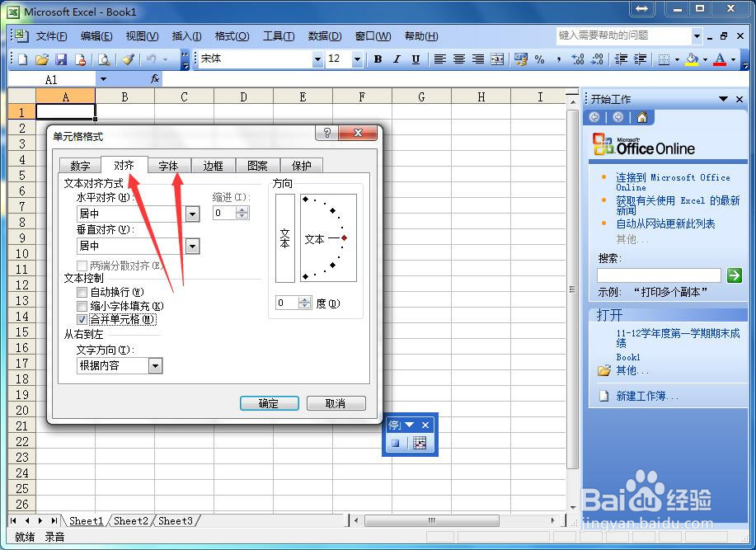The height and width of the screenshot is (550, 756).
Task: Click the 取消 Cancel button
Action: tap(336, 403)
